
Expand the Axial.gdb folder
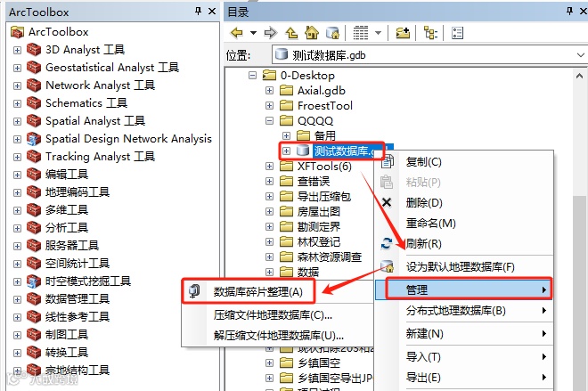269,91
